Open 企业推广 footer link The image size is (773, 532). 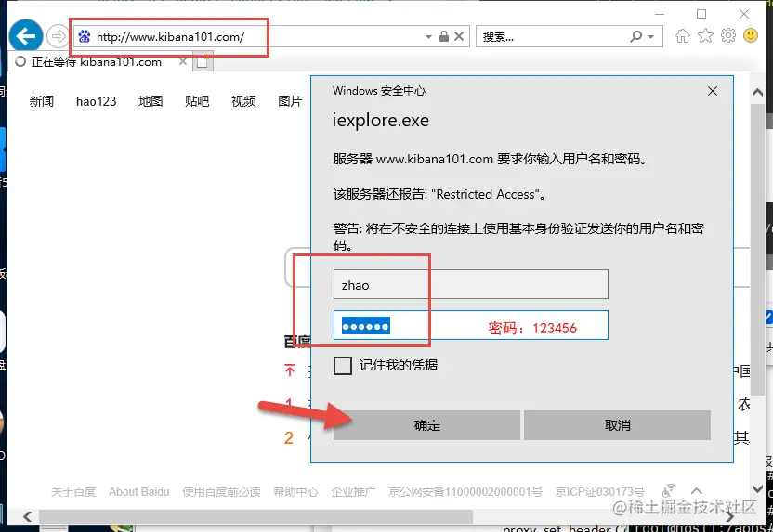[x=353, y=491]
